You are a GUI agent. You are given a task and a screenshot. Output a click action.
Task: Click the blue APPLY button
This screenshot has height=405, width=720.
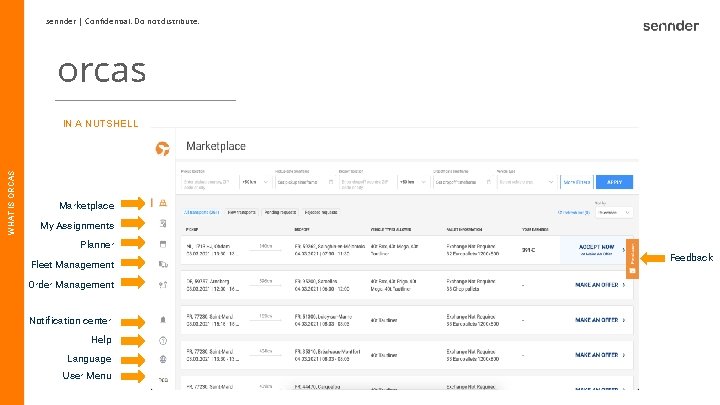(614, 182)
